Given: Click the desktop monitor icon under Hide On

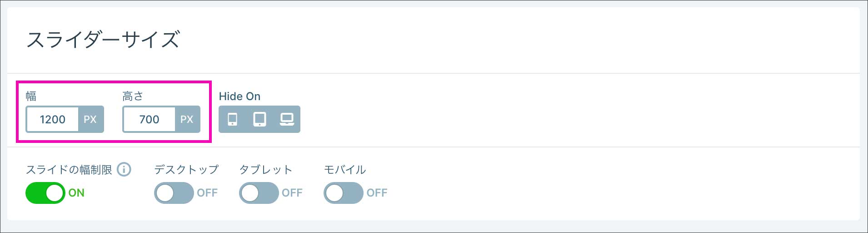Looking at the screenshot, I should (287, 119).
